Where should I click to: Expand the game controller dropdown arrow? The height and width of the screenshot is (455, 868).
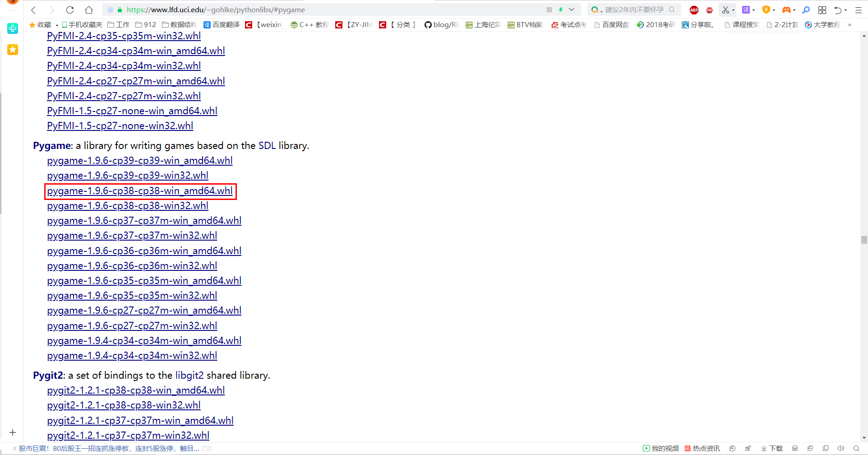pyautogui.click(x=794, y=10)
